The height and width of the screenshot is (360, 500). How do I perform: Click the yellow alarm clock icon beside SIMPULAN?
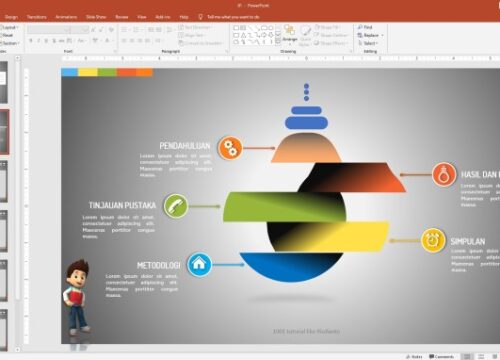pyautogui.click(x=433, y=240)
